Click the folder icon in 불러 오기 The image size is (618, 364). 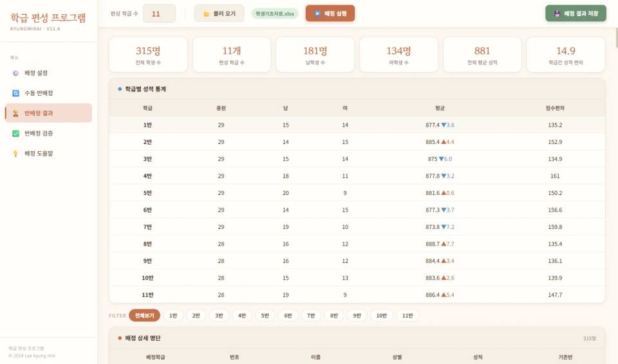point(206,14)
